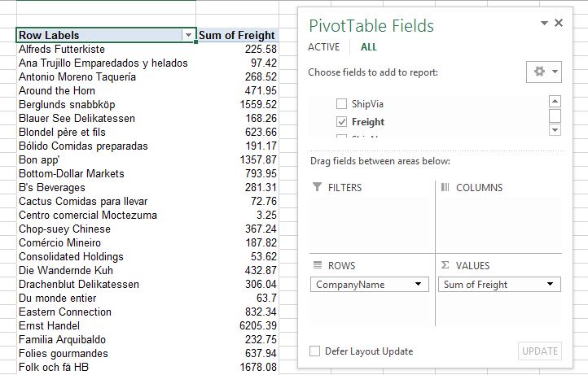The height and width of the screenshot is (375, 588).
Task: Click the COLUMNS area icon
Action: 445,188
